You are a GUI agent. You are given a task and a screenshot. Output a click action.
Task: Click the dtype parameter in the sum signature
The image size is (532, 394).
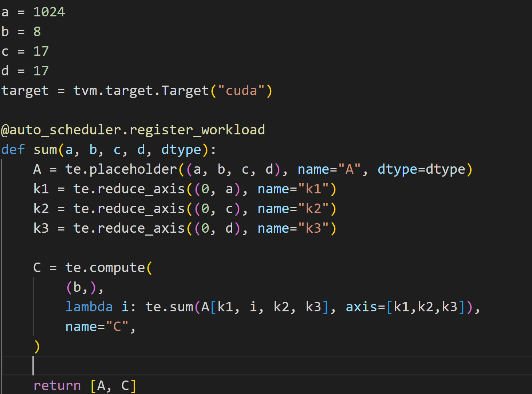point(181,150)
